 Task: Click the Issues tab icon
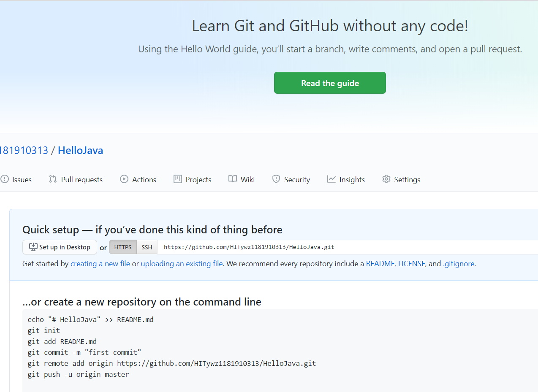pos(5,179)
